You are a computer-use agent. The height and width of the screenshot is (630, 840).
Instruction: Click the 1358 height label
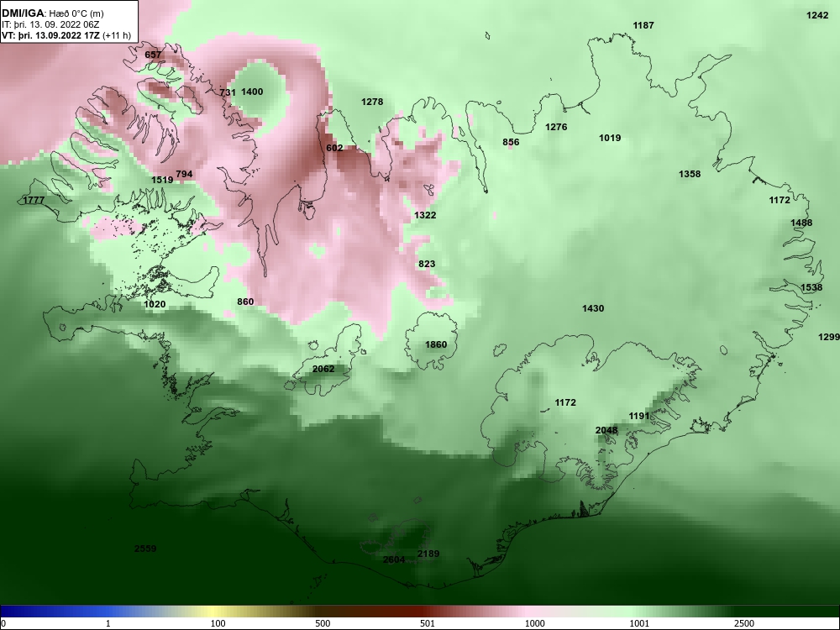click(x=690, y=174)
